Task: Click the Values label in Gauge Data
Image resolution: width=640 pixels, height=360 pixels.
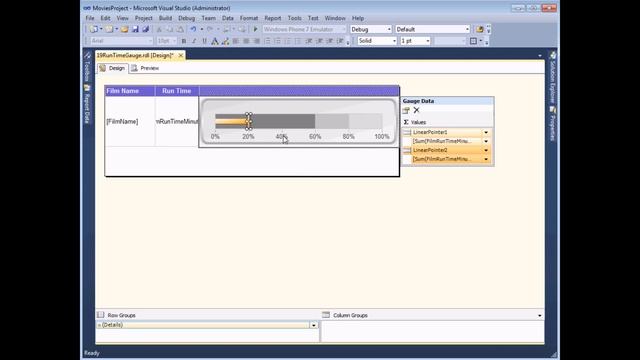Action: pos(418,122)
